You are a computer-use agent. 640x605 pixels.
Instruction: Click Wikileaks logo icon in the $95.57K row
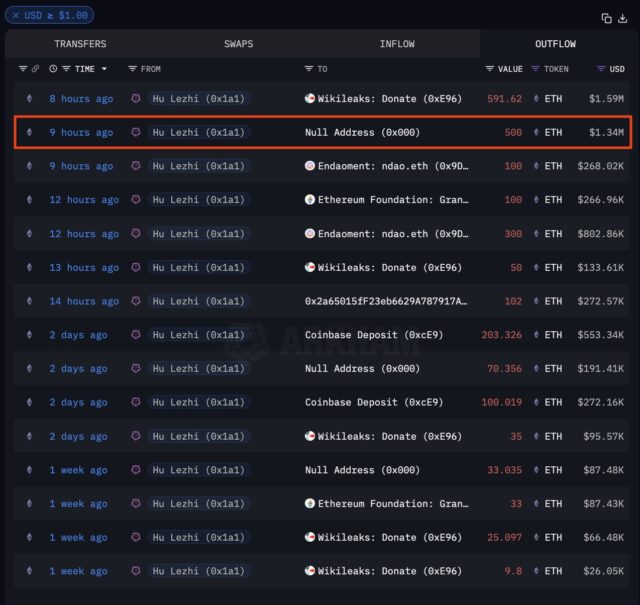(310, 436)
